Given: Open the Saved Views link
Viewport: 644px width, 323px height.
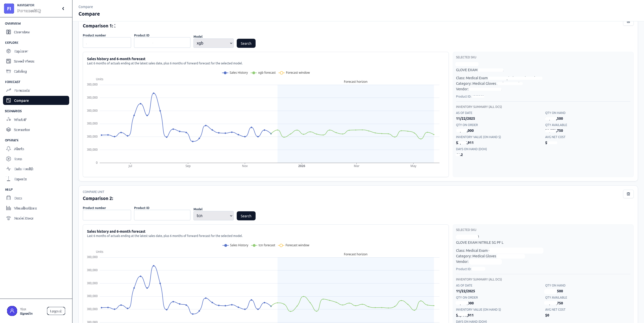Looking at the screenshot, I should [36, 61].
